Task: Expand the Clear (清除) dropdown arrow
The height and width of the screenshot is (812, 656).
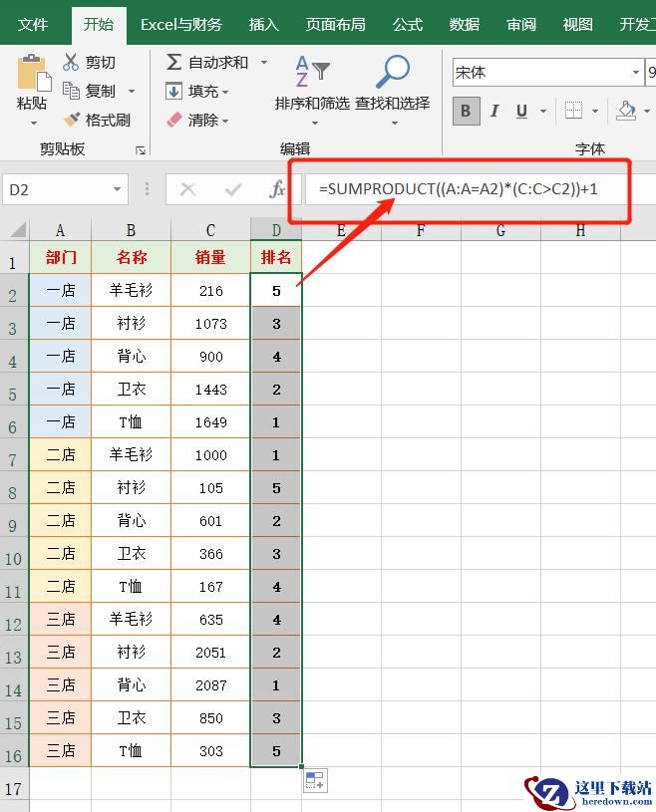Action: 225,122
